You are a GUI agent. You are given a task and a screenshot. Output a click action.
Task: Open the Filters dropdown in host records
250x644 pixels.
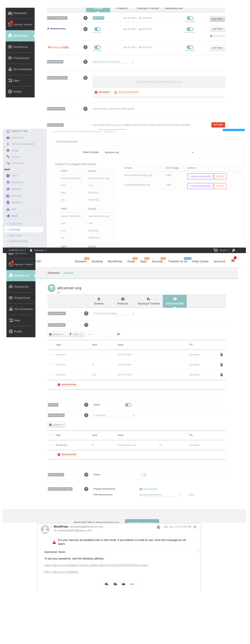click(76, 334)
